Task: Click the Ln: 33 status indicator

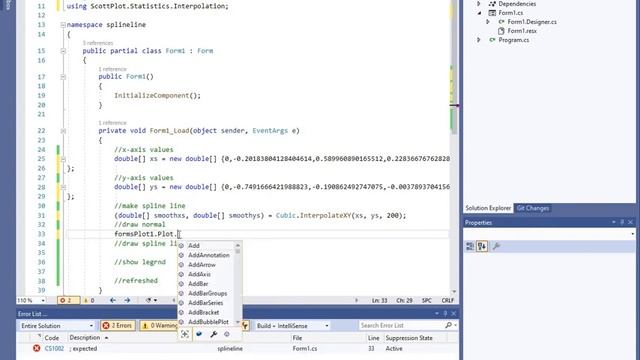Action: point(379,300)
